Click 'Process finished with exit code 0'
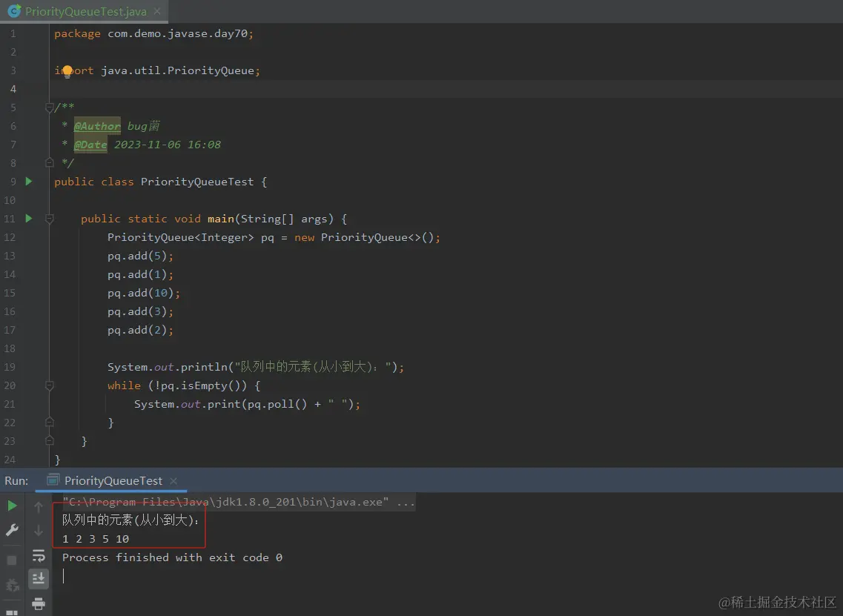The image size is (843, 616). point(172,557)
